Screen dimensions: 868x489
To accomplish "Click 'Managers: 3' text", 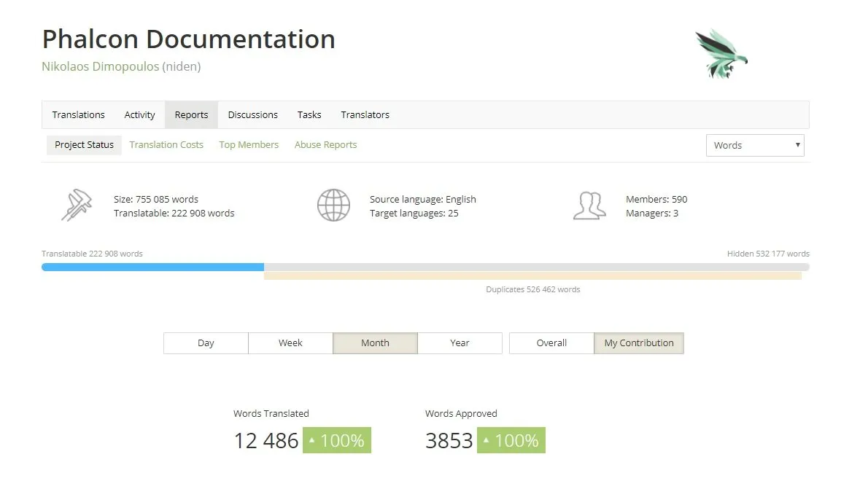I will click(x=652, y=214).
